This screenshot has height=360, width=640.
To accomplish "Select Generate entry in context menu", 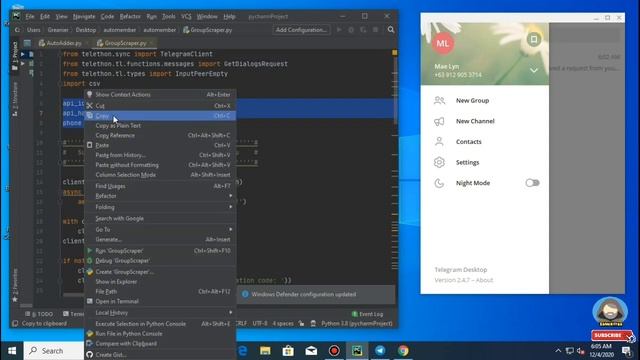I will click(x=160, y=240).
